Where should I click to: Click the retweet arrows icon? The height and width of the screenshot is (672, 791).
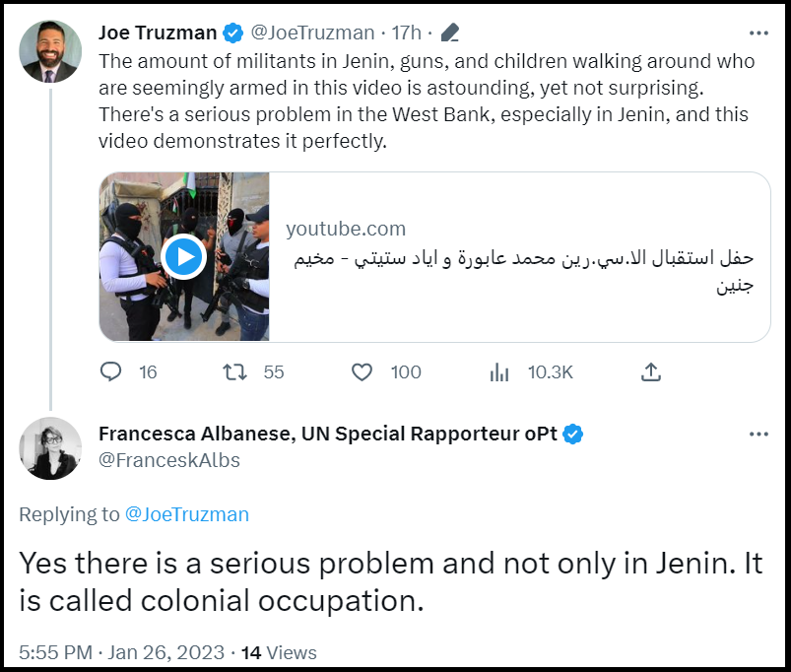coord(234,372)
